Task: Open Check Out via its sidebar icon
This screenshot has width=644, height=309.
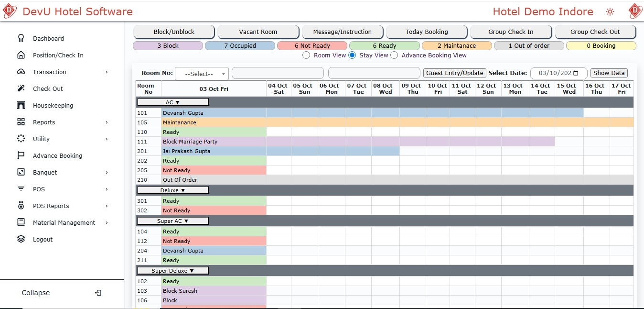Action: [21, 88]
